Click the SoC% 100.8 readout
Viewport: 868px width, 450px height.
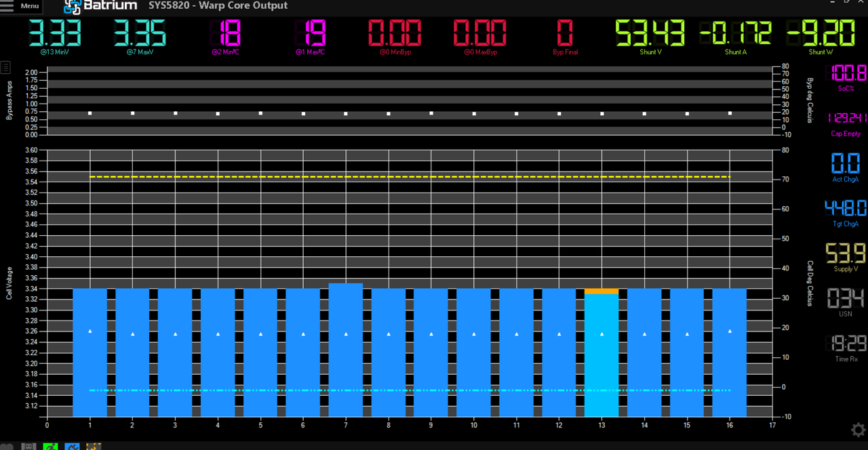click(846, 78)
